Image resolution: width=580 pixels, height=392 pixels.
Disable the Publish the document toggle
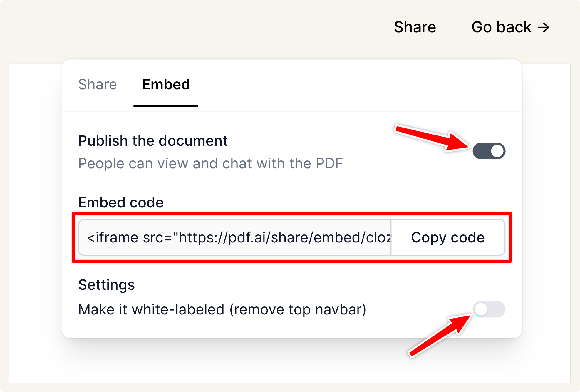coord(489,151)
